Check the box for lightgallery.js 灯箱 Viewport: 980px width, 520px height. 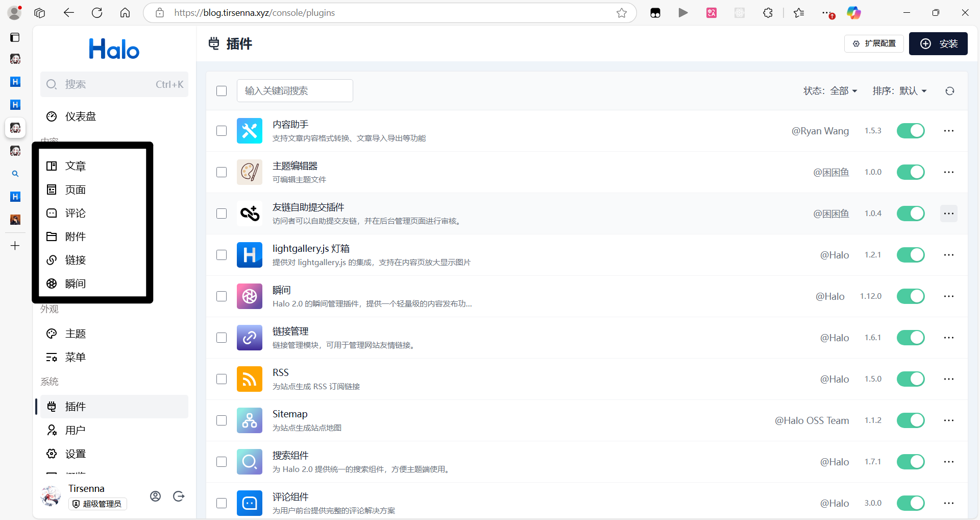pos(222,255)
